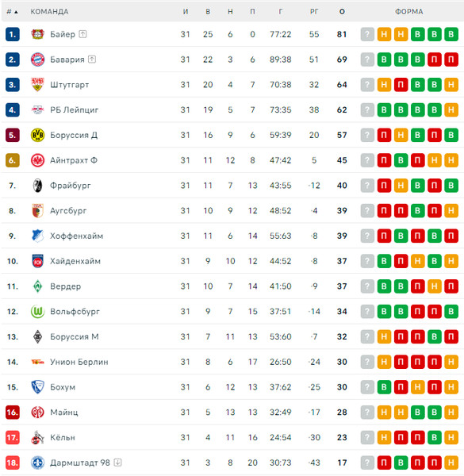This screenshot has width=464, height=476.
Task: Click Майнц's red rank 16 badge
Action: coord(13,413)
